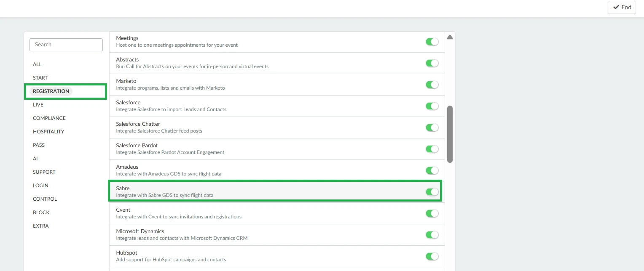Toggle the Amadeus switch

tap(432, 170)
